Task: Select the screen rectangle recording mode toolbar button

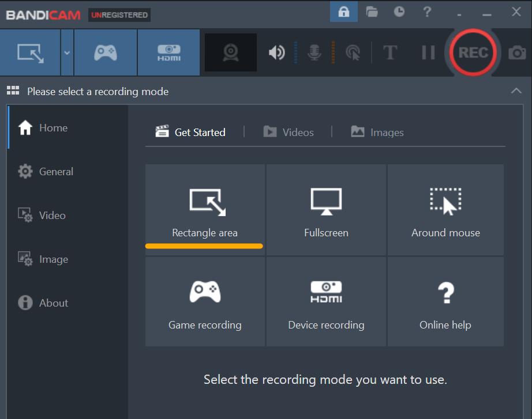Action: pyautogui.click(x=30, y=52)
